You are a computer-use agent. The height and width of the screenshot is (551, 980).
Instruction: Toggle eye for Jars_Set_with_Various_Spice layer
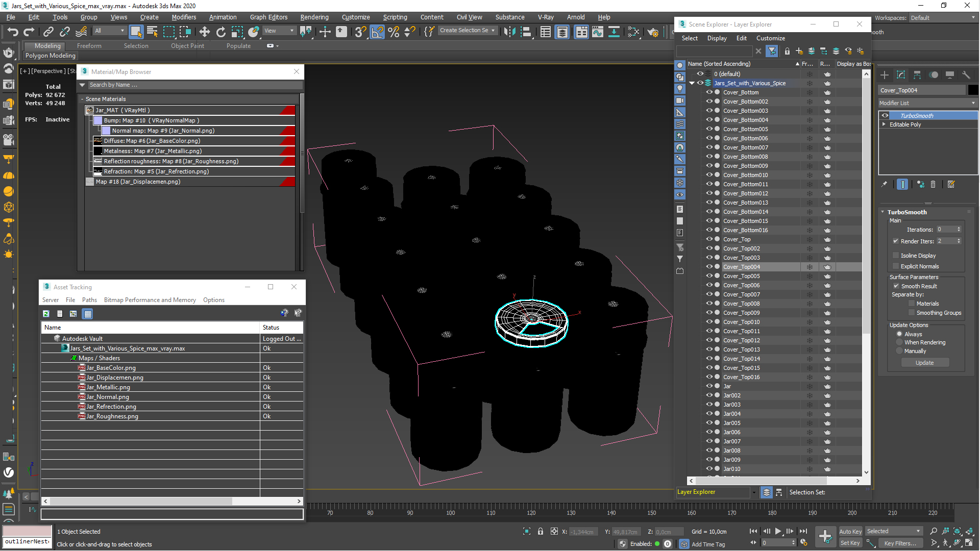pyautogui.click(x=700, y=83)
